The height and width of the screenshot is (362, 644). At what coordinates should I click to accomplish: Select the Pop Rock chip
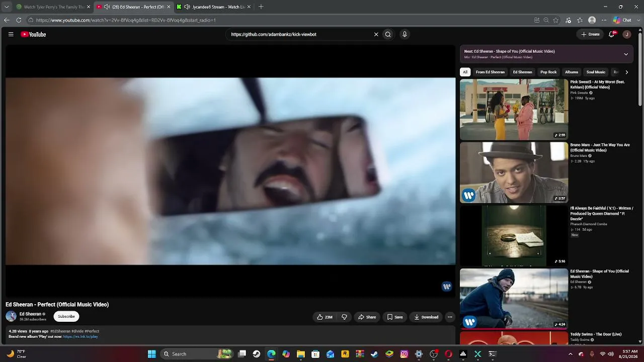pyautogui.click(x=548, y=72)
